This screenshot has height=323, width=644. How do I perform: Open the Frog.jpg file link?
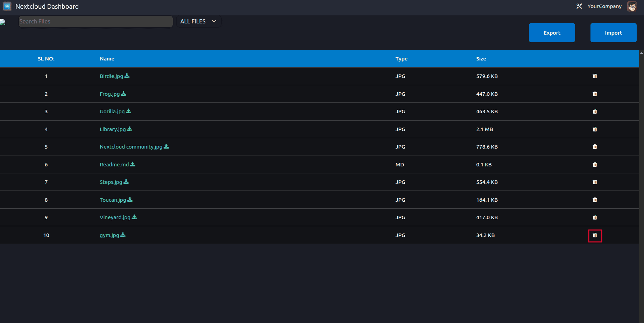click(109, 94)
